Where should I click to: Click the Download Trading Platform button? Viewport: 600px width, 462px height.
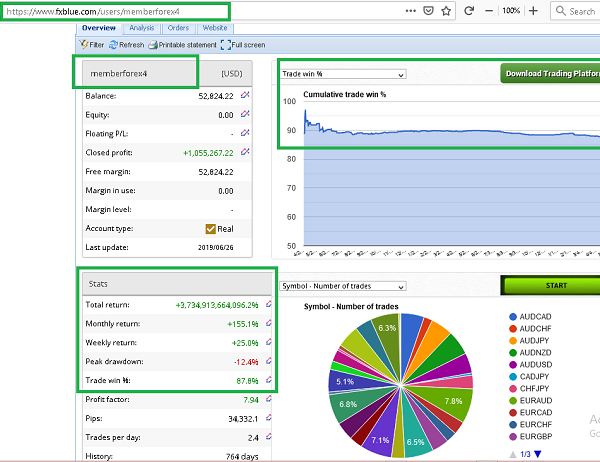pos(549,73)
